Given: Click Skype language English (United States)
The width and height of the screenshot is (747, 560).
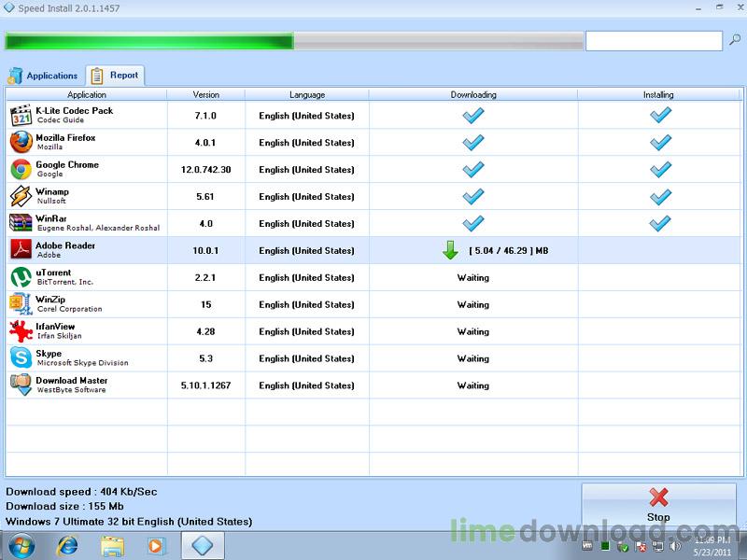Looking at the screenshot, I should pos(307,358).
